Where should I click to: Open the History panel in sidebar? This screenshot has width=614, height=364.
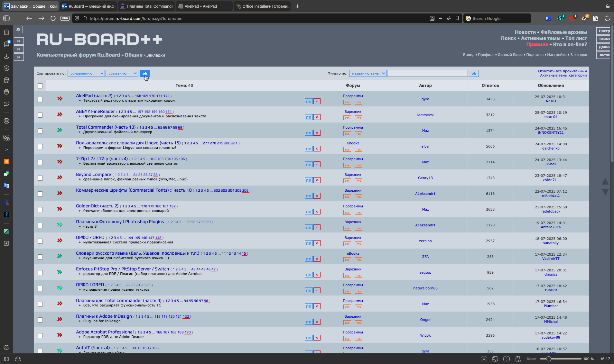pos(6,68)
